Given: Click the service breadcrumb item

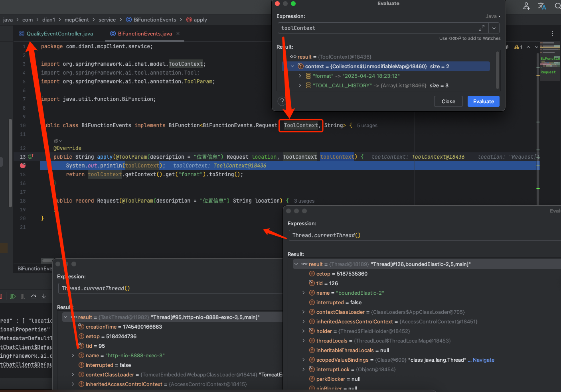Looking at the screenshot, I should click(x=107, y=20).
